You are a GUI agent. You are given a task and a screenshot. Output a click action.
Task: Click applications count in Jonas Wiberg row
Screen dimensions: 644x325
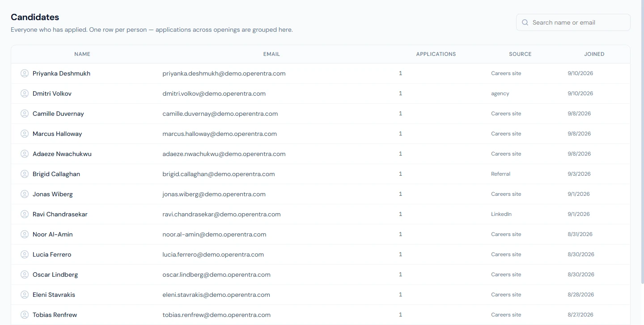click(400, 194)
